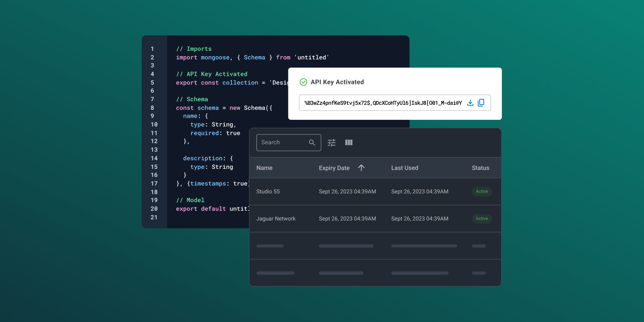This screenshot has width=644, height=322.
Task: Click the API Key Activated notification card
Action: tap(395, 94)
